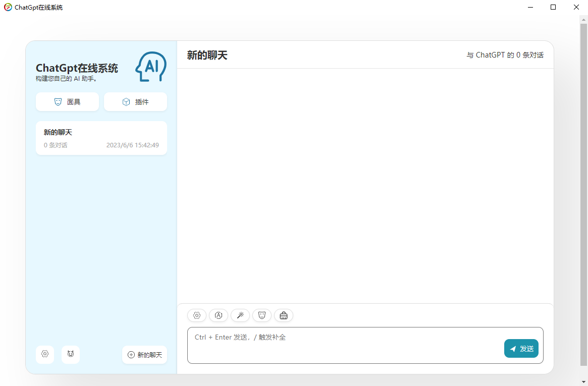Viewport: 588px width, 386px height.
Task: Click the 与 ChatGPT 的 0 条对话 text
Action: [505, 55]
